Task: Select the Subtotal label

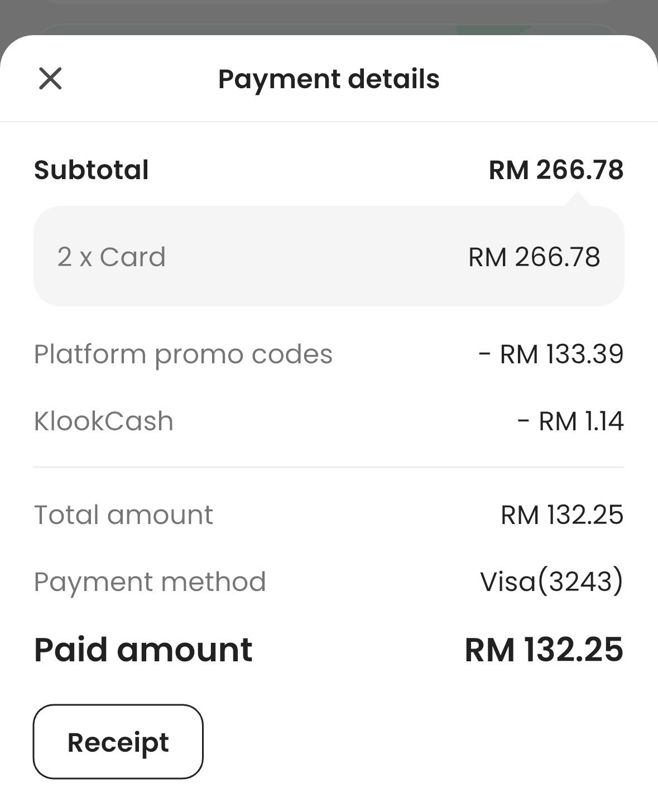Action: tap(92, 170)
